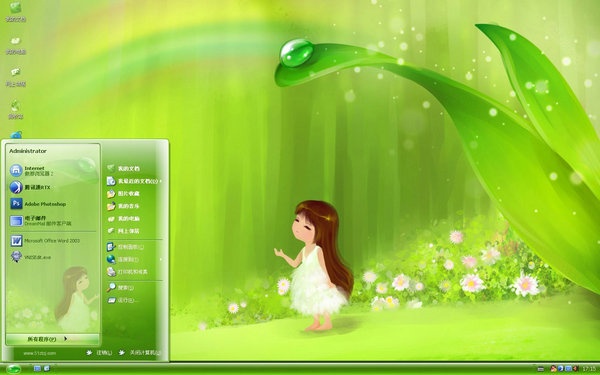
Task: Select 我的电脑 desktop icon
Action: (x=16, y=45)
